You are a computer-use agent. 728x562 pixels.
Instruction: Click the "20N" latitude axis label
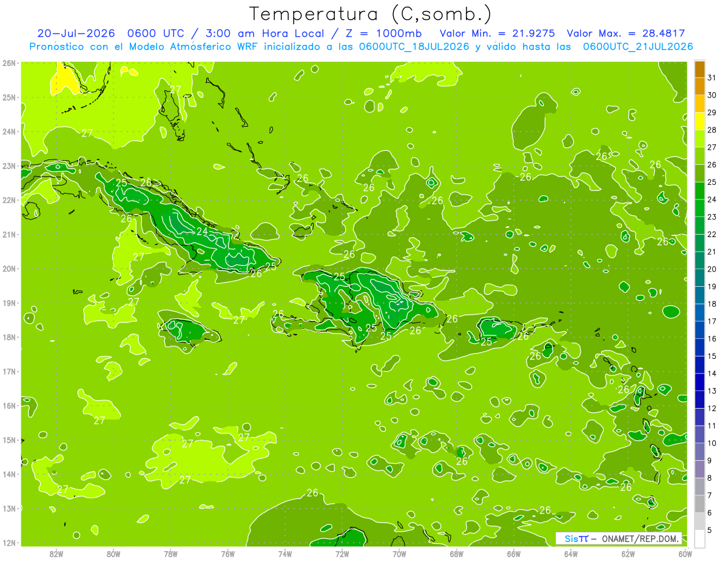click(8, 269)
